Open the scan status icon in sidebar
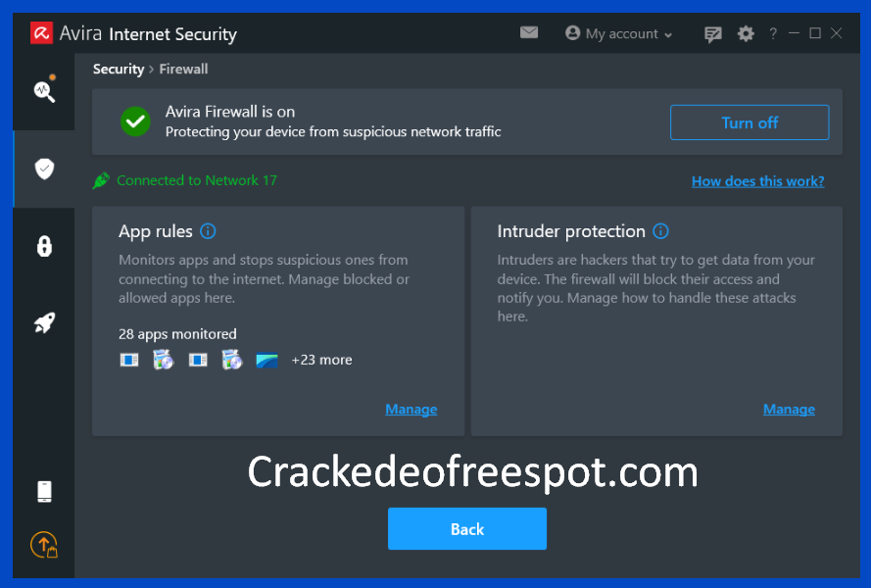Image resolution: width=871 pixels, height=588 pixels. tap(44, 91)
